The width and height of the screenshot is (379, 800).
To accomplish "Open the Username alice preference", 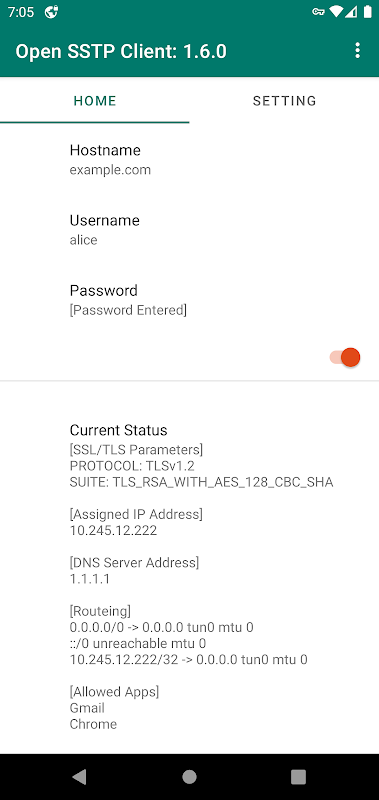I will pos(189,230).
